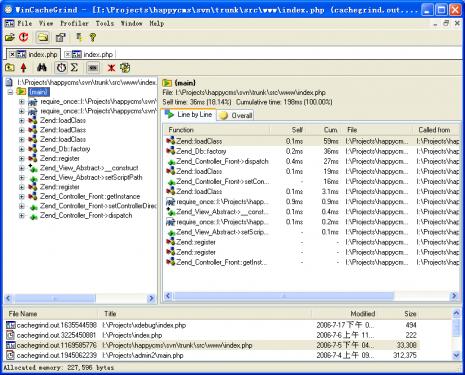
Task: Select cachegrind.out.1945062239 file row
Action: pos(211,355)
